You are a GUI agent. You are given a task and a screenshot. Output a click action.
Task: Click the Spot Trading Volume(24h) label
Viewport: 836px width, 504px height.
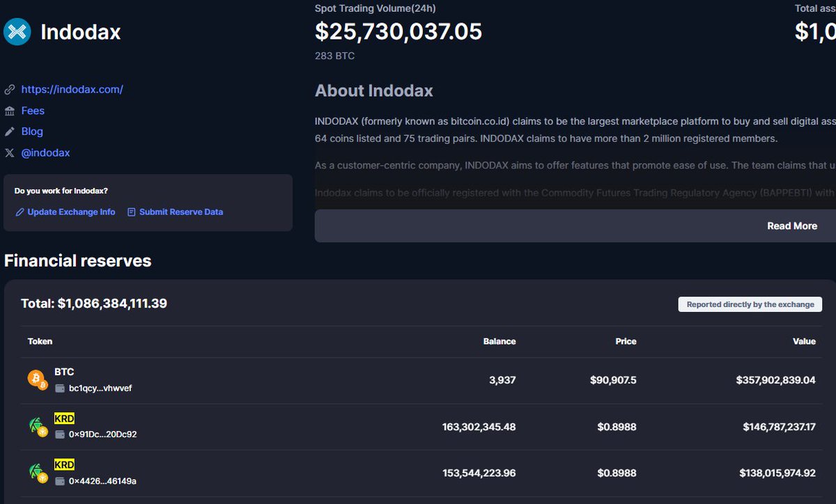(x=376, y=8)
